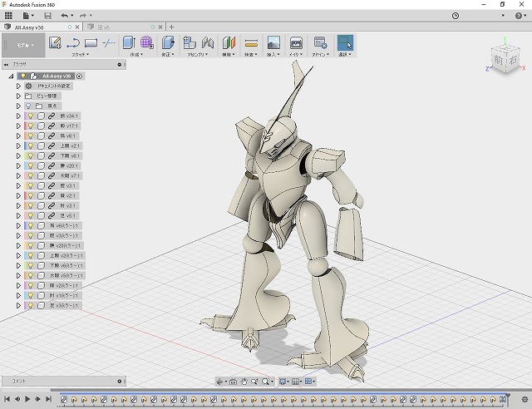
Task: Open a new design tab with plus
Action: (x=172, y=27)
